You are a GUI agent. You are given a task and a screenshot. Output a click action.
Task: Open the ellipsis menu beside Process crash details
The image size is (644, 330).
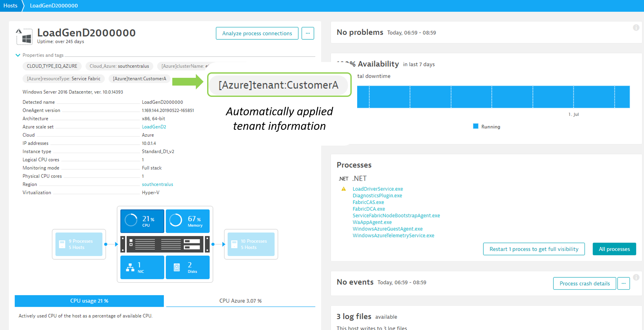[623, 284]
